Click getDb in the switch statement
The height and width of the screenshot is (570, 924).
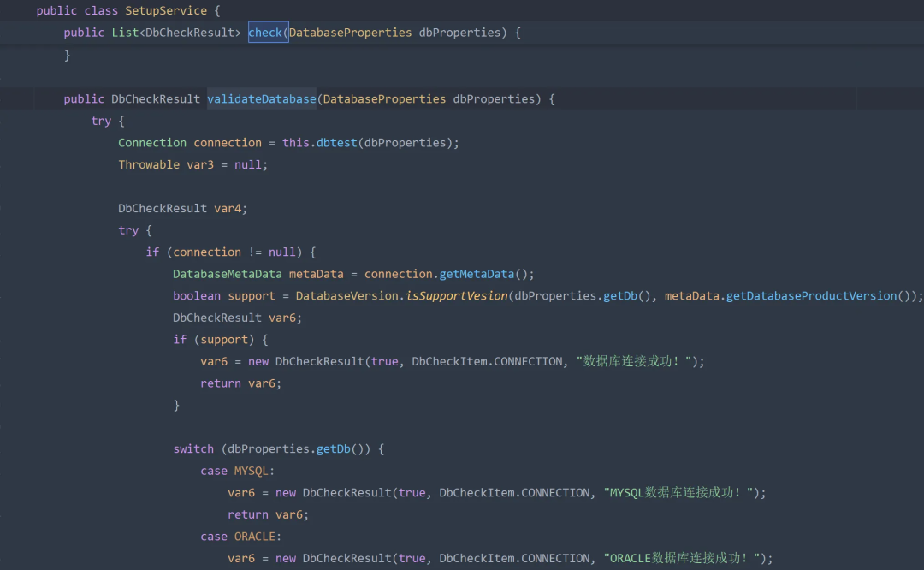click(334, 449)
